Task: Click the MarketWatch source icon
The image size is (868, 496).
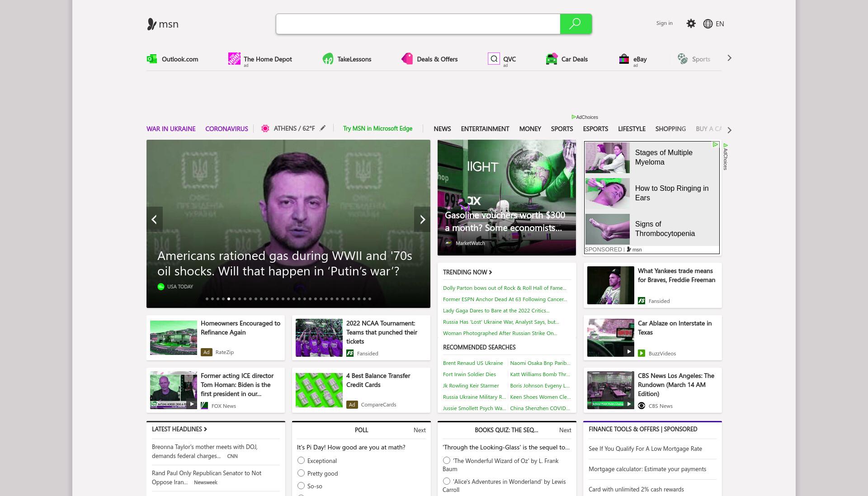Action: [448, 243]
